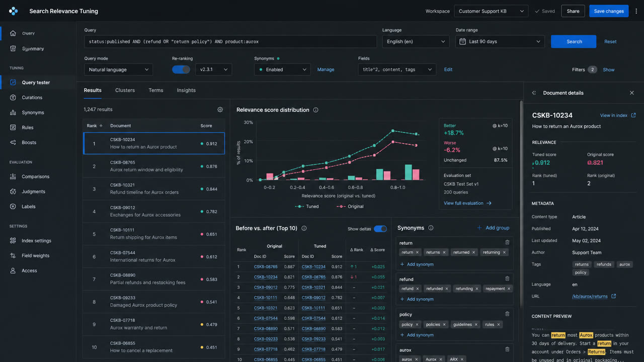Click the Manage synonyms link
Viewport: 644px width, 362px height.
tap(326, 69)
